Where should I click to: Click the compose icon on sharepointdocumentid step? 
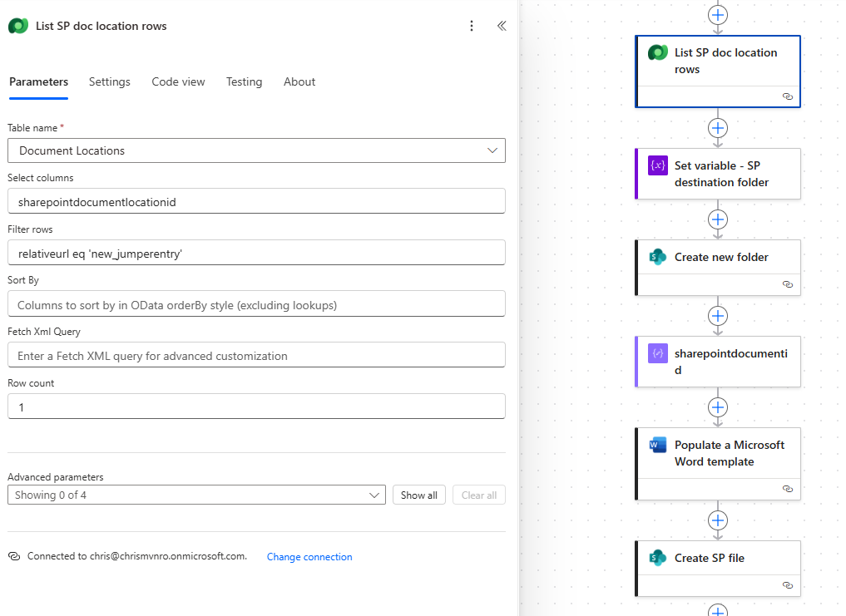pos(658,353)
